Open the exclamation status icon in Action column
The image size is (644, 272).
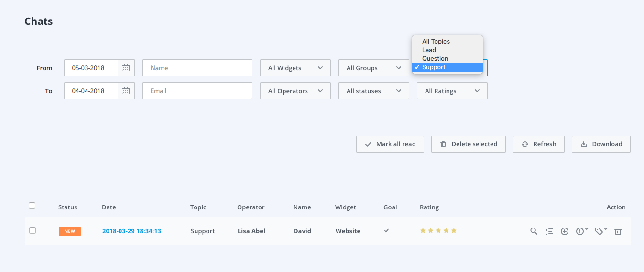[581, 231]
